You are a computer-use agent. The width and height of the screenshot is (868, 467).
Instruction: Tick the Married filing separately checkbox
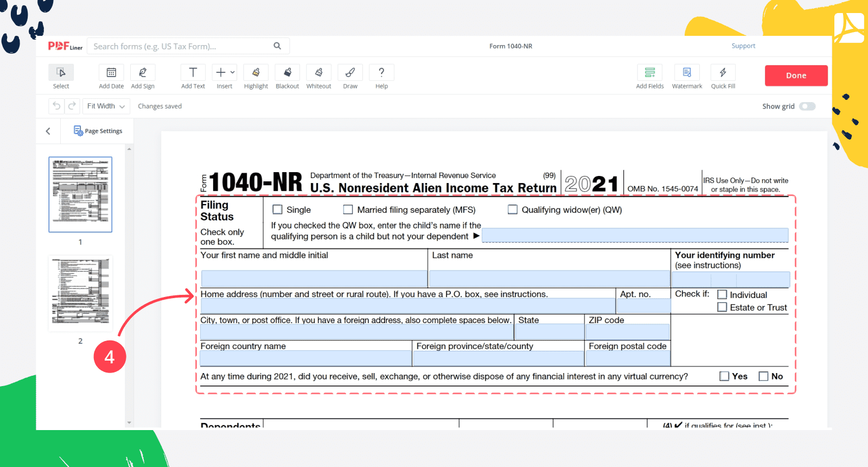[348, 210]
